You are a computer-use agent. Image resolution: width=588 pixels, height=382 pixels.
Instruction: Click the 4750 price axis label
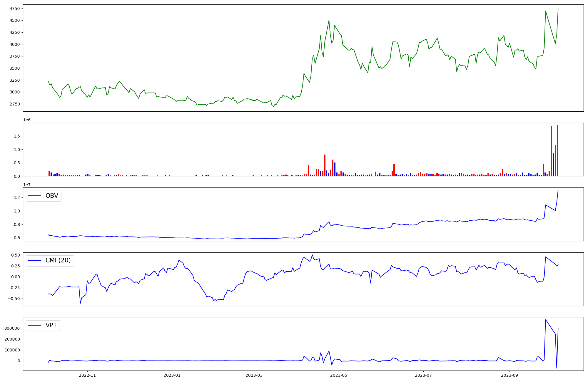point(15,9)
